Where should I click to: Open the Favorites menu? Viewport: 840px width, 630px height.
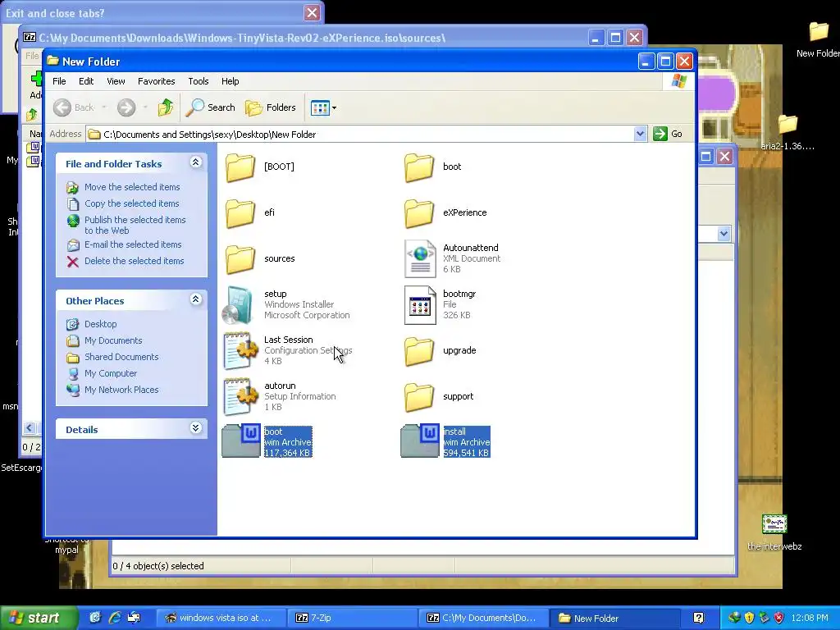pyautogui.click(x=157, y=81)
